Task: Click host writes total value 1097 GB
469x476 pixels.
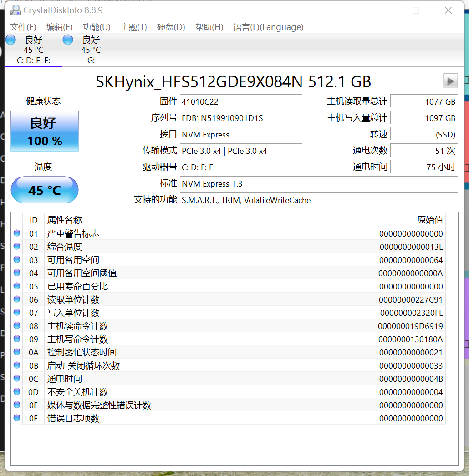Action: [424, 118]
